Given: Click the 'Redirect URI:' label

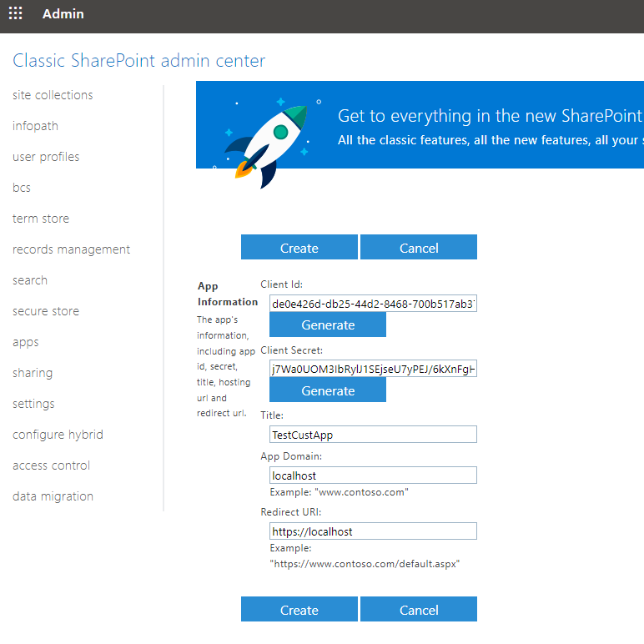Looking at the screenshot, I should (x=291, y=512).
